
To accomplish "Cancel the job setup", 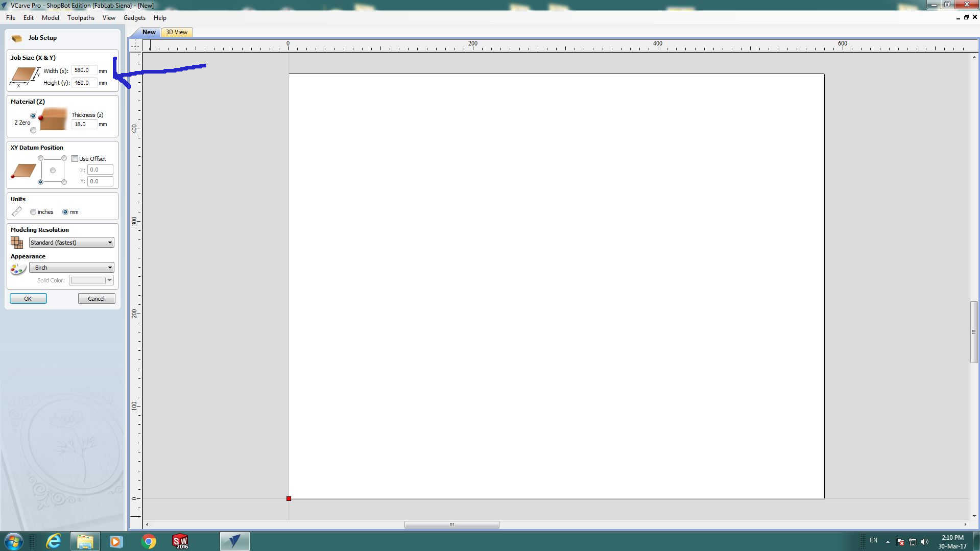I will coord(96,299).
